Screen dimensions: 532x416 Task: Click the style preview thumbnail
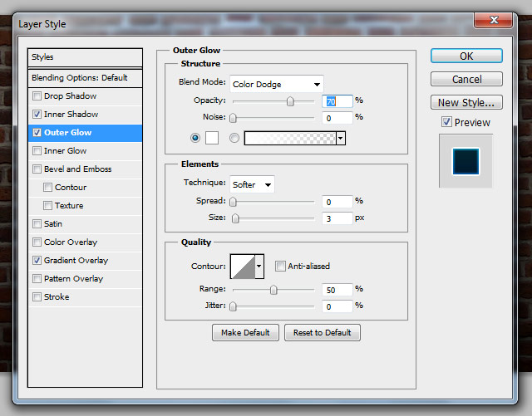[465, 161]
